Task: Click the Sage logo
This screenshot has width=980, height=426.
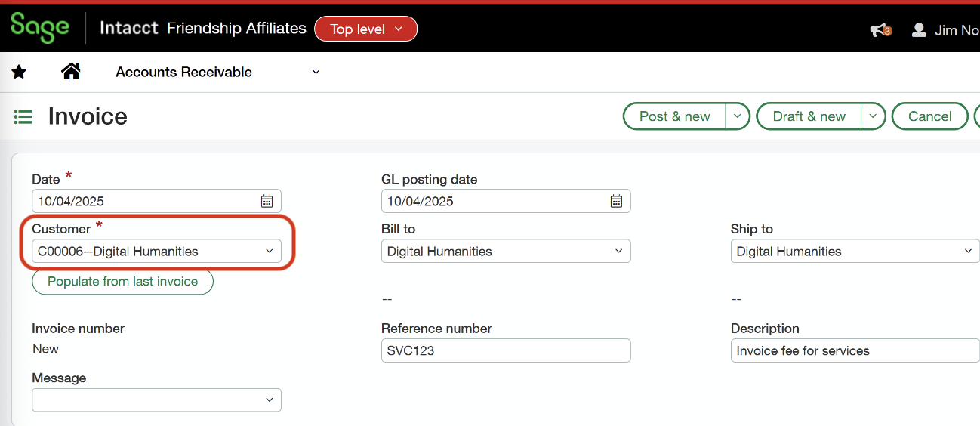Action: 40,28
